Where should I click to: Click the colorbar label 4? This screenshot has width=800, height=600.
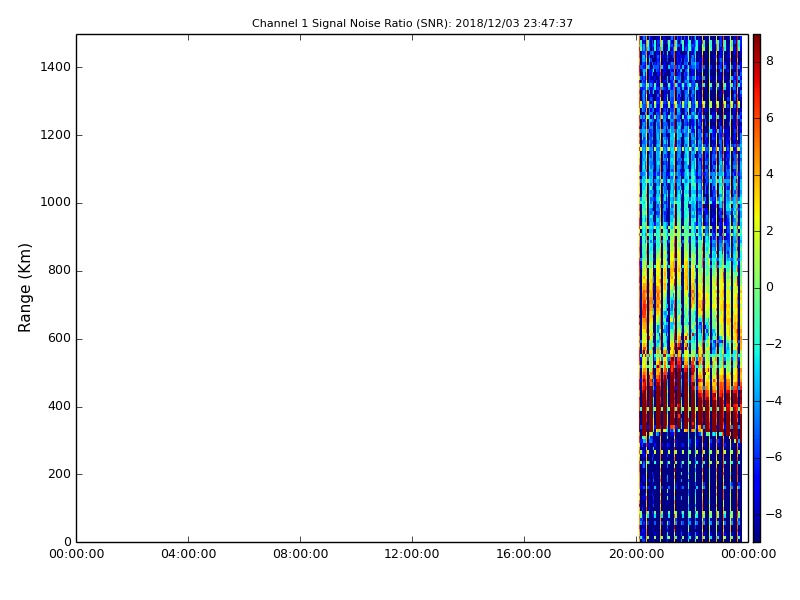tap(770, 174)
